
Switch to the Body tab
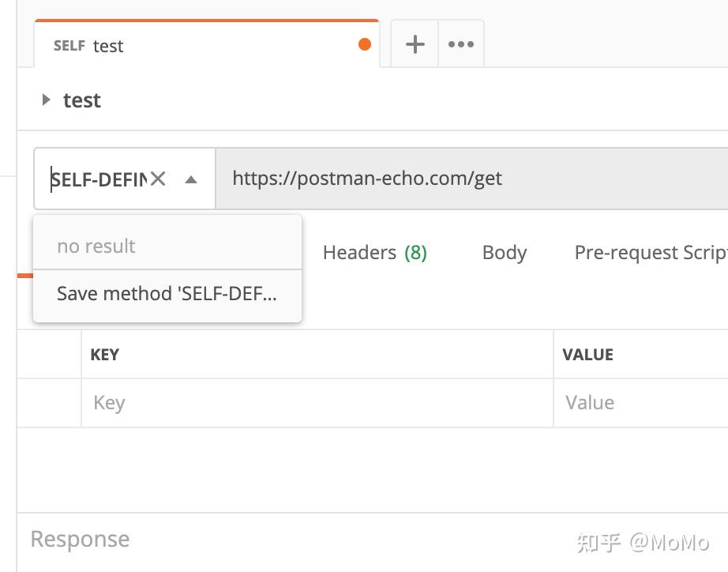click(x=505, y=253)
